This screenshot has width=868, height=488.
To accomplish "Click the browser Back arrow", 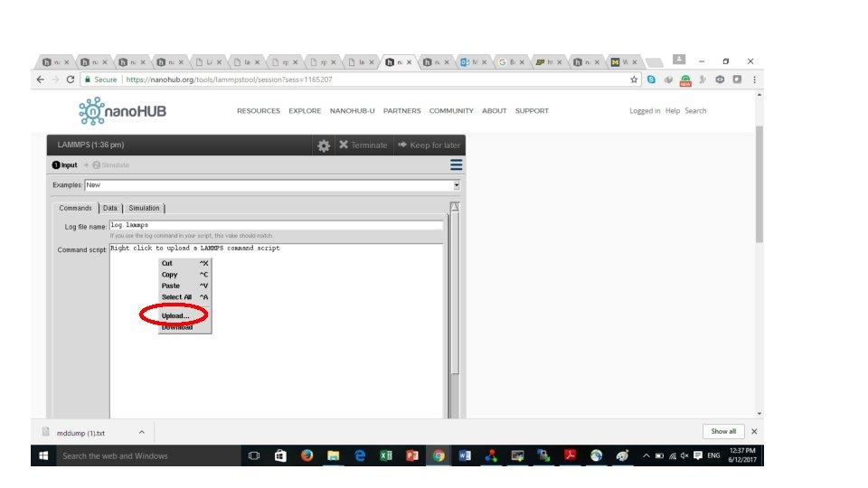I will 41,80.
